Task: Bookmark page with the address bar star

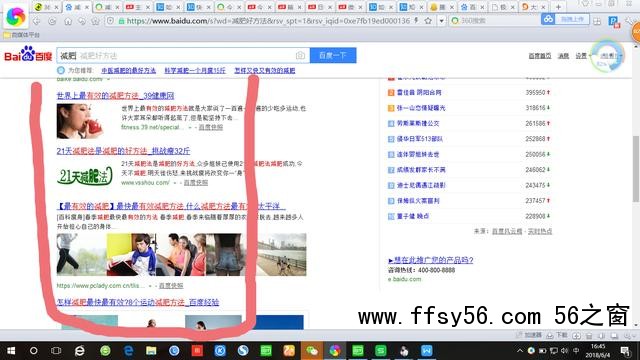Action: coord(428,20)
